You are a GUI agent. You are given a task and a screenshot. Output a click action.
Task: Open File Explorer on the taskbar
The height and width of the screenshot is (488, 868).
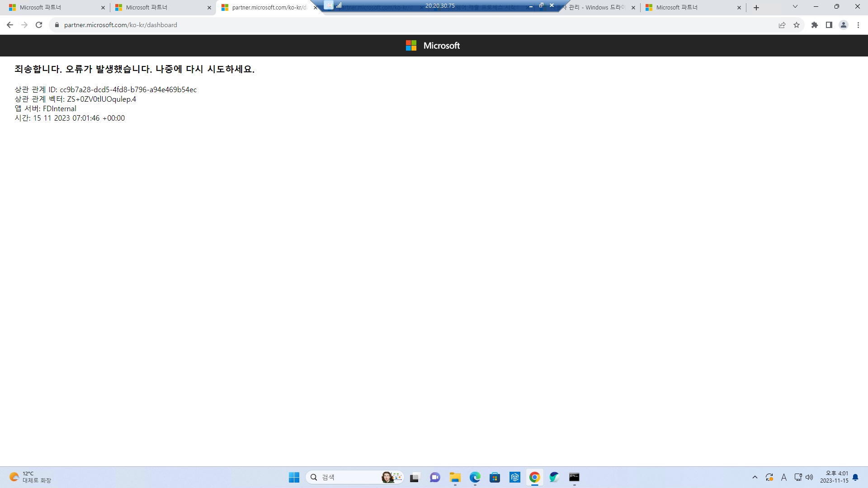click(x=455, y=477)
